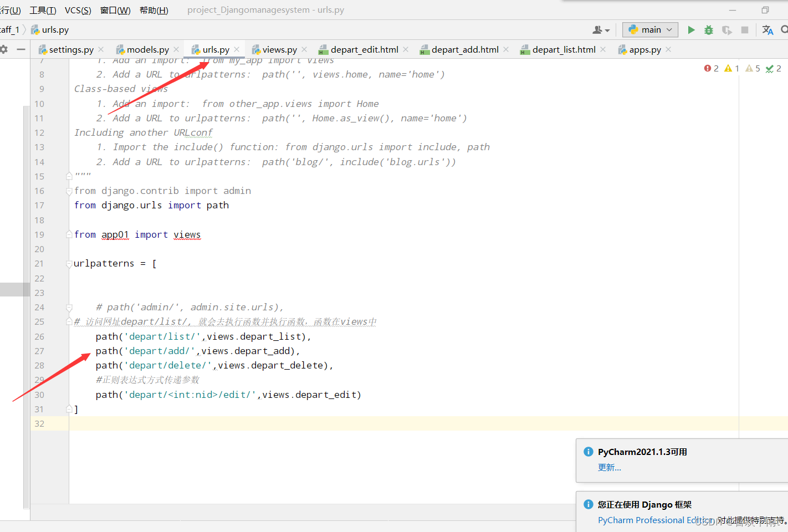Close the depart_list.html tab
The image size is (788, 532).
603,50
